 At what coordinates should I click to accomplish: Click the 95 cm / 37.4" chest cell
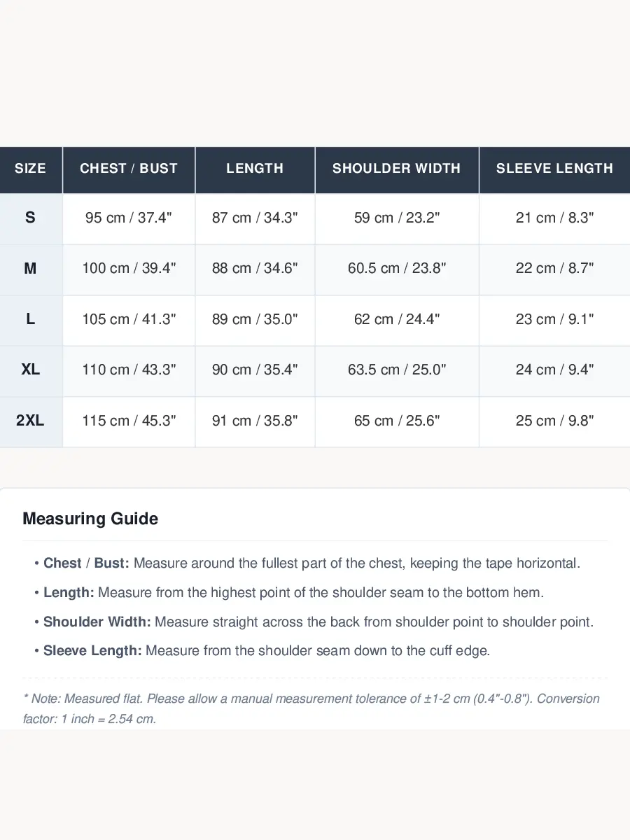click(x=129, y=218)
